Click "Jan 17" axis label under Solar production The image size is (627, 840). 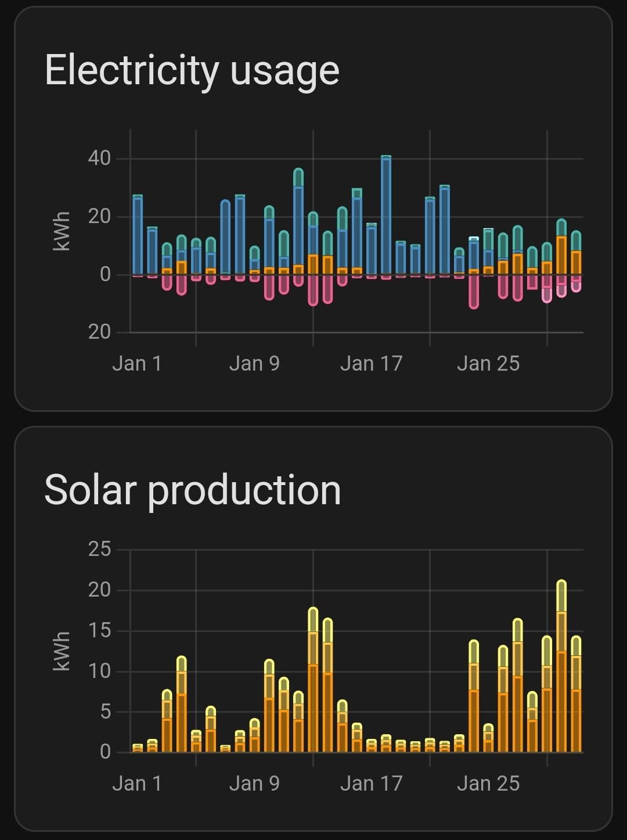tap(371, 784)
